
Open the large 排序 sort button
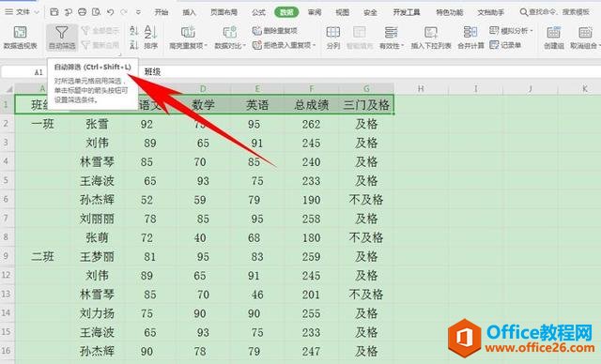(x=150, y=38)
